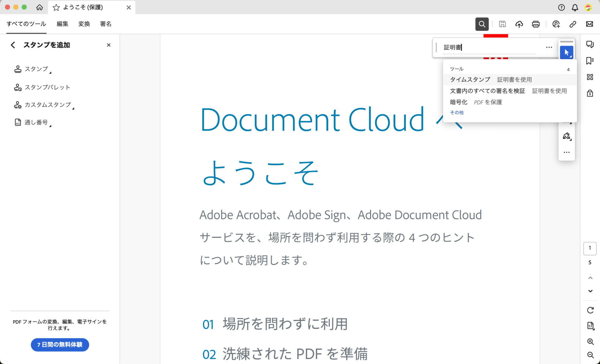
Task: Select the fill and sign pen tool
Action: coord(566,136)
